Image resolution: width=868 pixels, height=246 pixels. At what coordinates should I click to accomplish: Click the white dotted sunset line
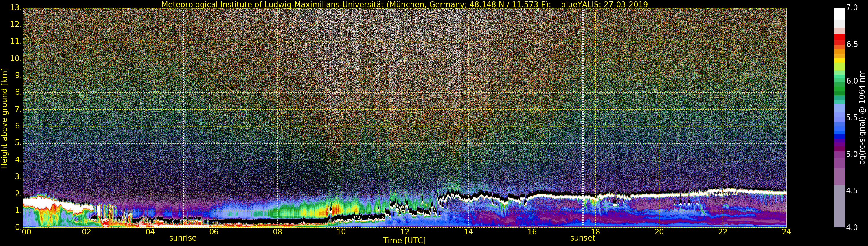coord(583,118)
